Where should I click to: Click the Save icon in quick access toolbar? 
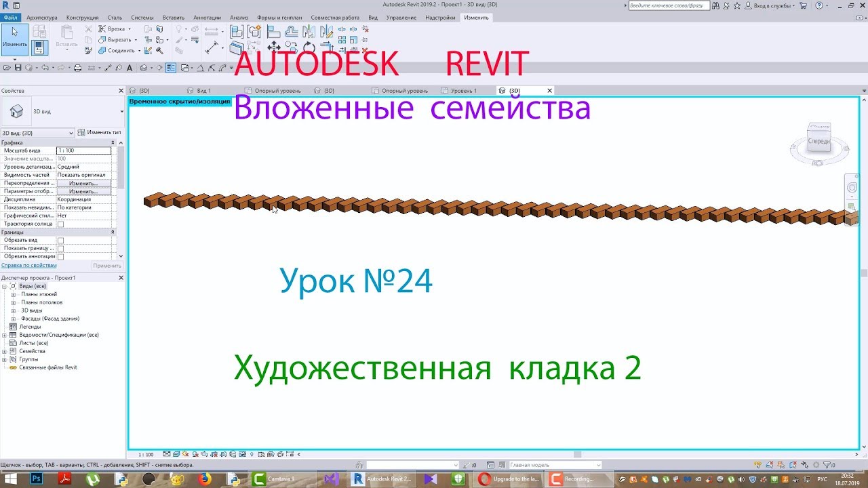(x=18, y=68)
